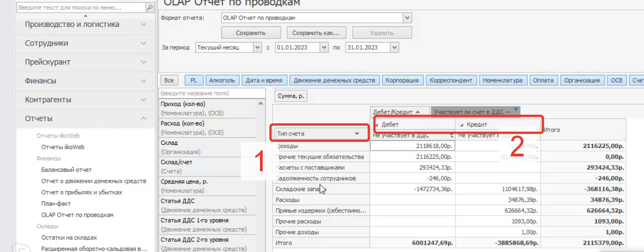Open the Формат отчета dropdown
644x252 pixels.
tap(407, 18)
